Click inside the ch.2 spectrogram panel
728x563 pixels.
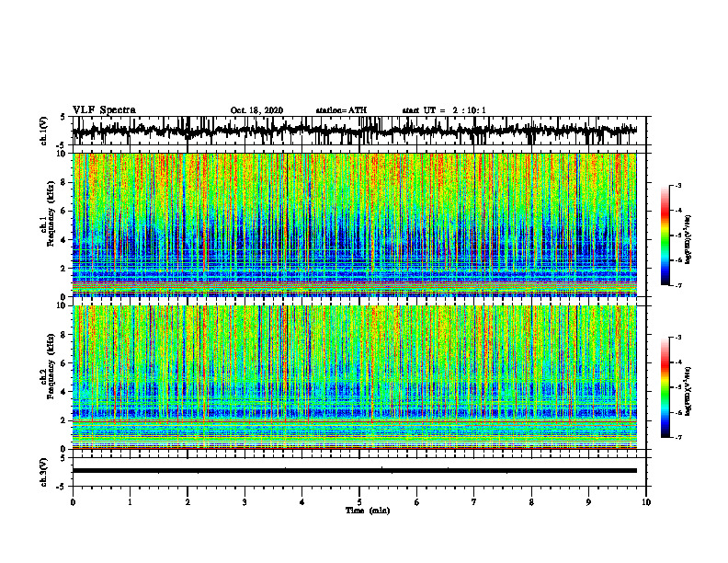[x=354, y=377]
